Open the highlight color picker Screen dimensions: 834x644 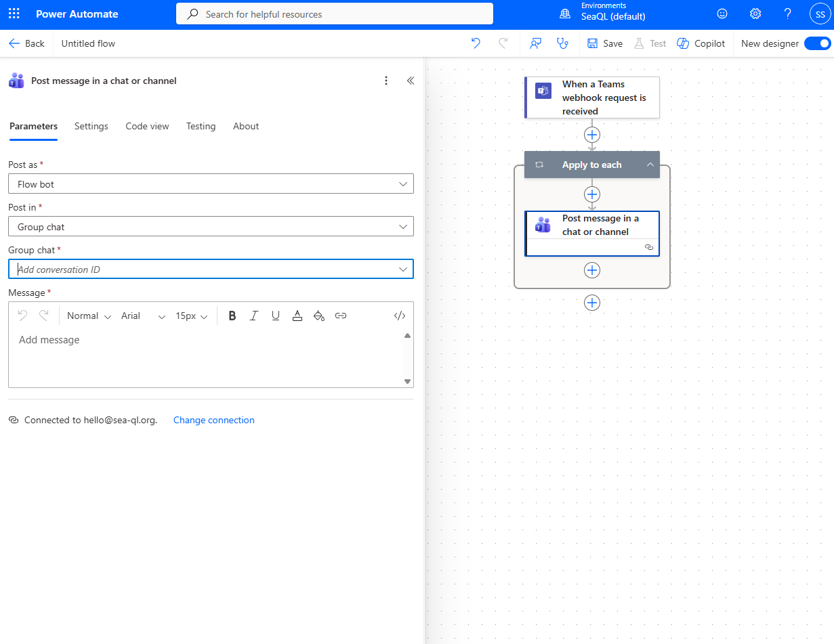(319, 316)
